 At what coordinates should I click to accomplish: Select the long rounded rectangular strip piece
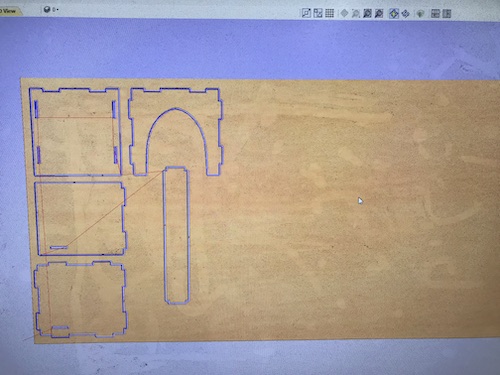click(x=176, y=235)
